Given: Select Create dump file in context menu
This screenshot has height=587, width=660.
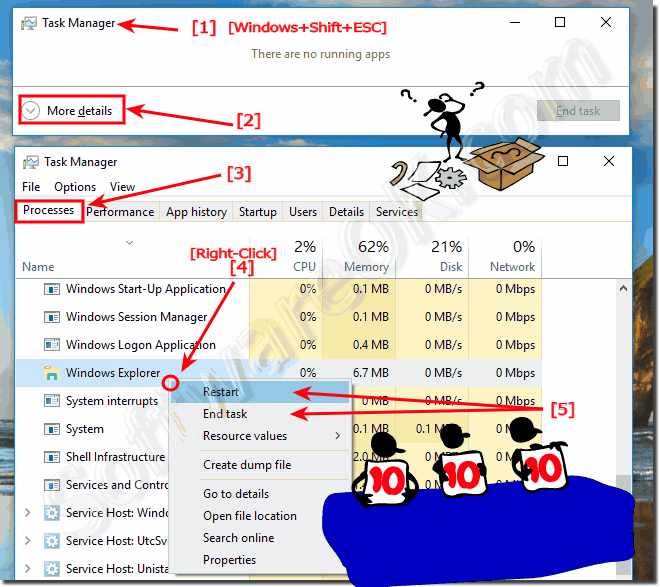Looking at the screenshot, I should 261,465.
